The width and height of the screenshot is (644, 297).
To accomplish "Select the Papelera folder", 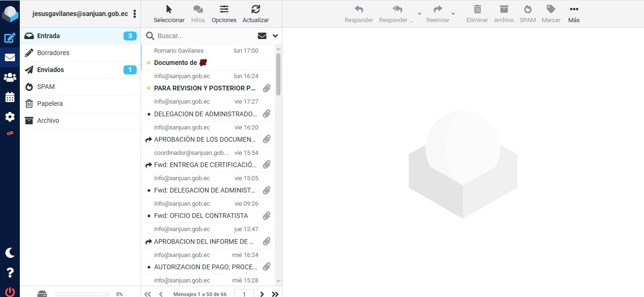I will pyautogui.click(x=50, y=104).
